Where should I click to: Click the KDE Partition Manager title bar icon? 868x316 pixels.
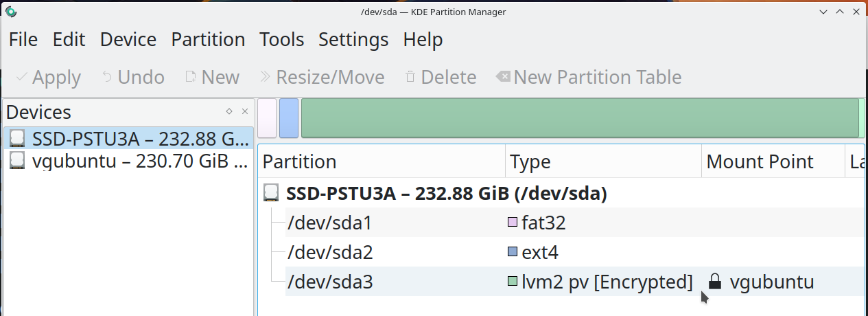pyautogui.click(x=11, y=12)
